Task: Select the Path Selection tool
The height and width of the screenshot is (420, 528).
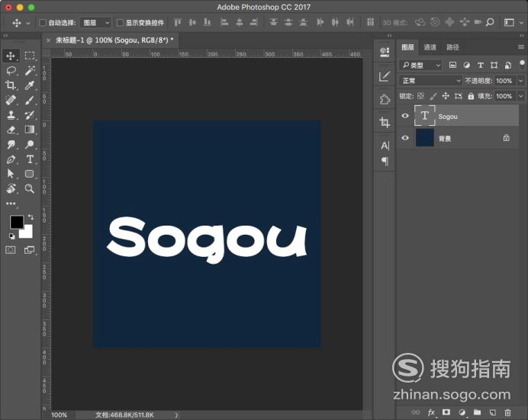Action: pos(11,174)
